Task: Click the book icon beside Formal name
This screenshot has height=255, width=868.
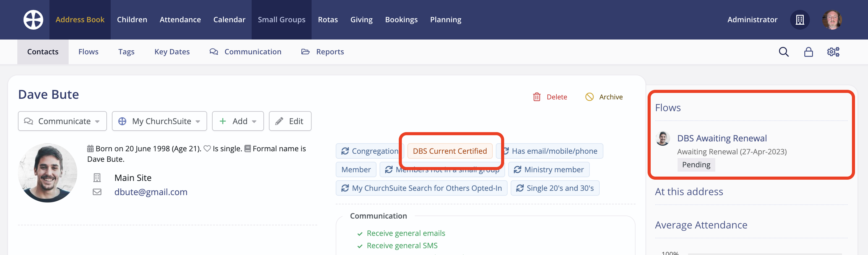Action: 247,148
